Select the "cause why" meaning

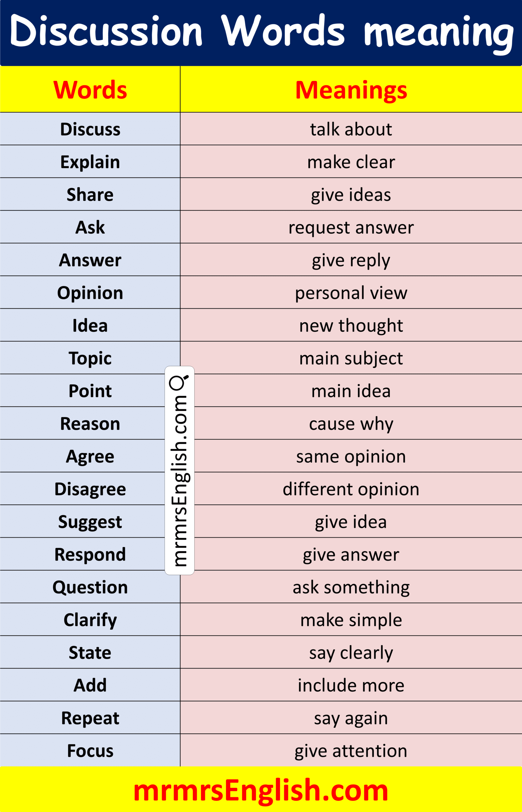coord(351,423)
